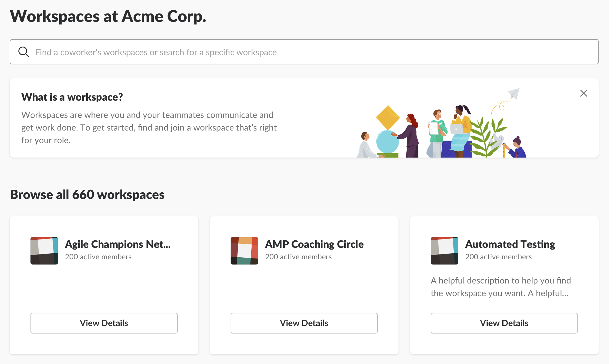
Task: Click the AMP Coaching Circle workspace icon
Action: tap(244, 251)
